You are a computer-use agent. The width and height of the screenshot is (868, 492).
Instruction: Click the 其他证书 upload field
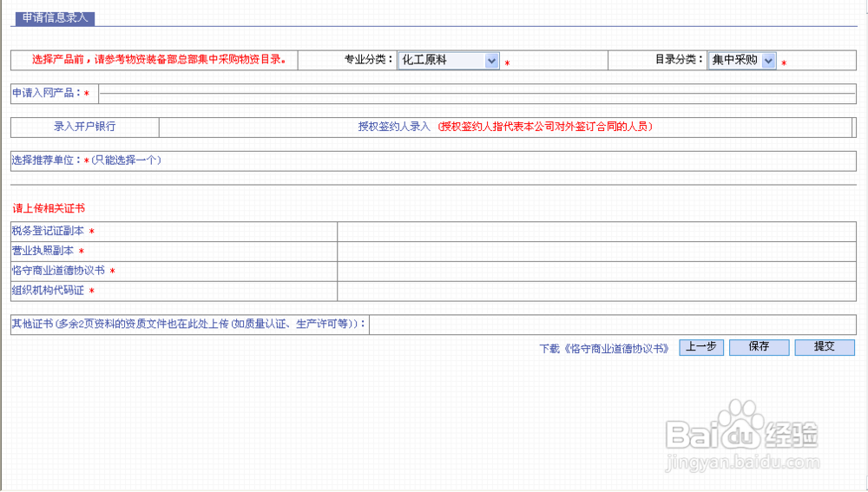click(x=613, y=325)
